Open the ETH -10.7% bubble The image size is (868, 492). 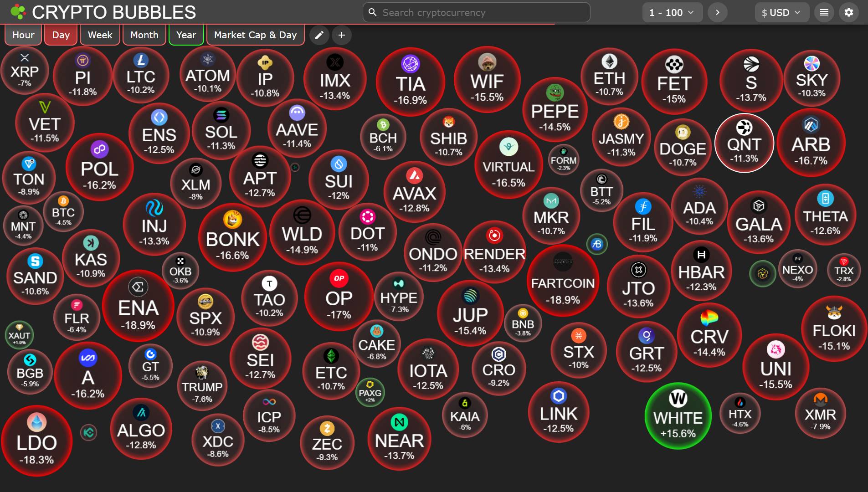tap(610, 76)
